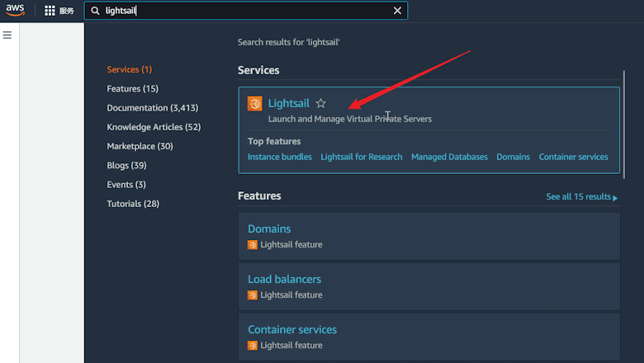The height and width of the screenshot is (363, 644).
Task: Click Lightsail icon under Load balancers
Action: pos(253,295)
